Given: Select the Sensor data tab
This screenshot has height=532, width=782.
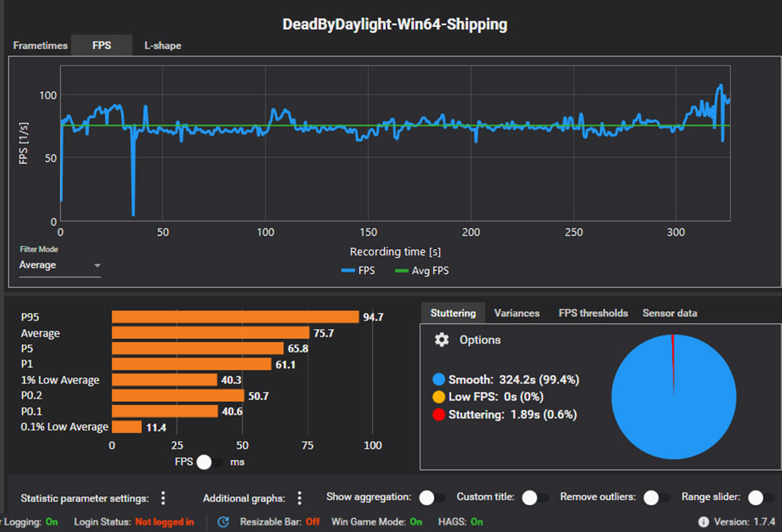Looking at the screenshot, I should coord(669,313).
